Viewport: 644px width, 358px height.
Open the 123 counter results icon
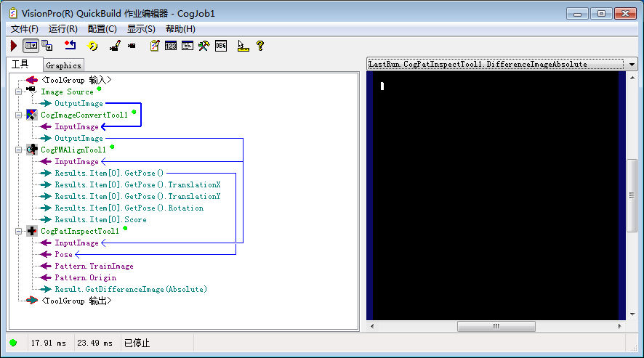click(x=171, y=46)
